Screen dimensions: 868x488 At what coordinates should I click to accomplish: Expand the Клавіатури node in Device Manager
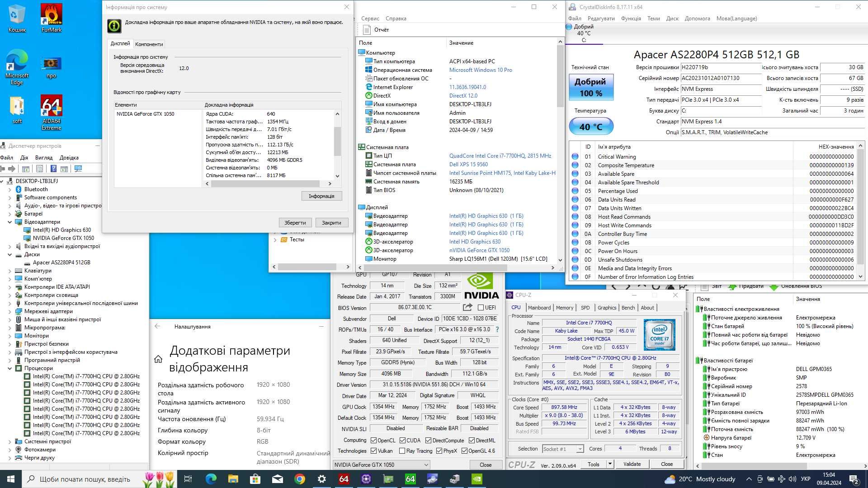point(10,271)
